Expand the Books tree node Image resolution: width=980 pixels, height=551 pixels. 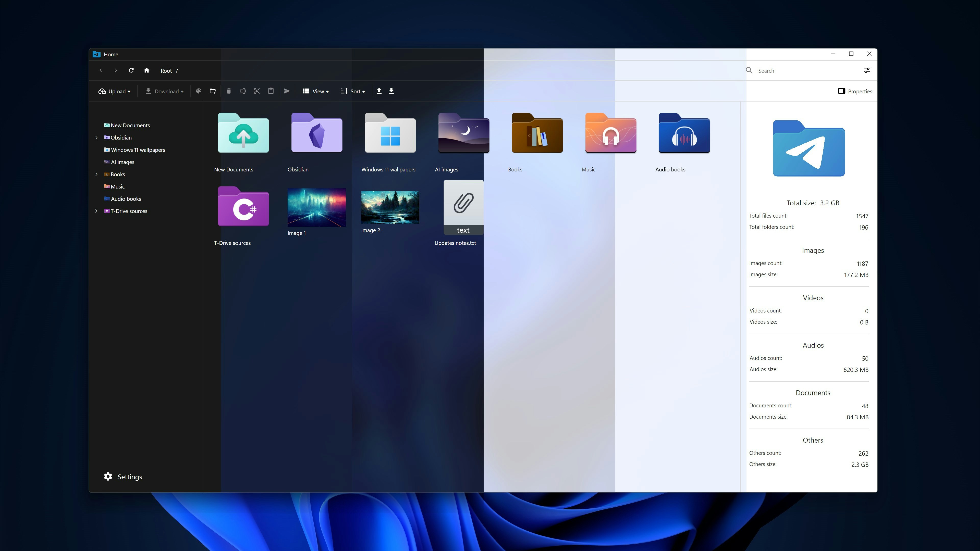(96, 174)
